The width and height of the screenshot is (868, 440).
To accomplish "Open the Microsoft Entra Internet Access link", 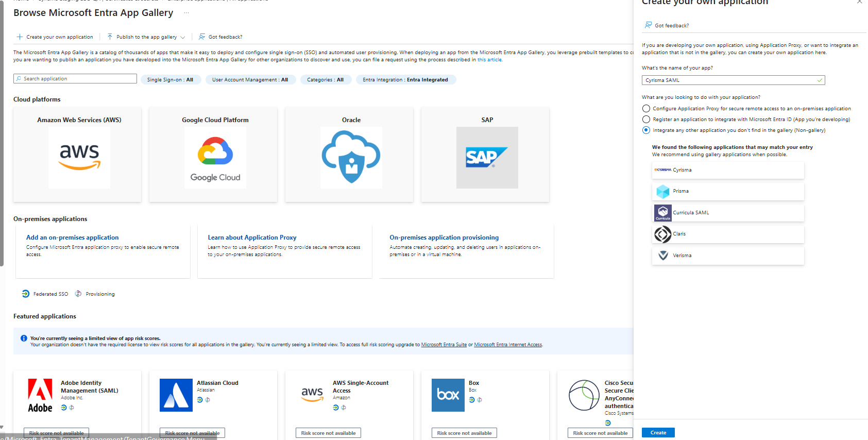I will point(508,345).
